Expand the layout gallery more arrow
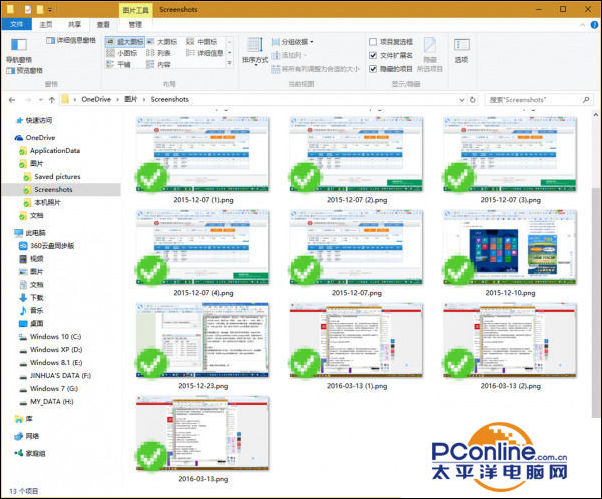Screen dimensions: 602x499 230,63
